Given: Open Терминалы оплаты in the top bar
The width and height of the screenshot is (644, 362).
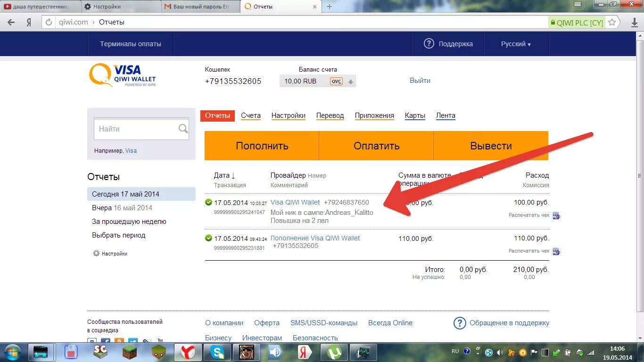Looking at the screenshot, I should tap(131, 44).
